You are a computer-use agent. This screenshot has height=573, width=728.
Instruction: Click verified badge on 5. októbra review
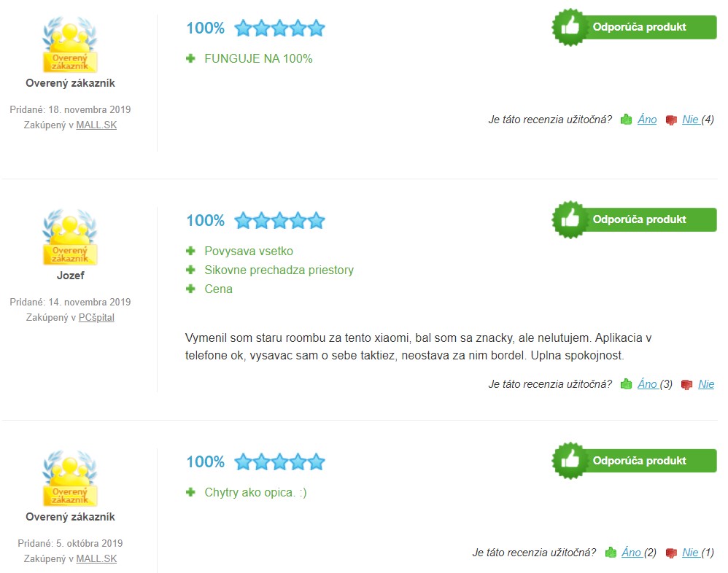pyautogui.click(x=70, y=478)
